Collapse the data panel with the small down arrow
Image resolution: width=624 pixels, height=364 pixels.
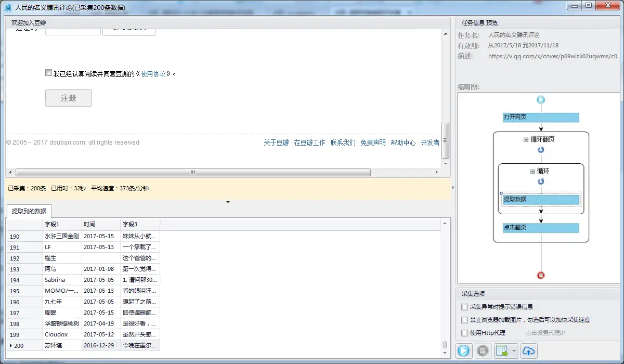228,202
